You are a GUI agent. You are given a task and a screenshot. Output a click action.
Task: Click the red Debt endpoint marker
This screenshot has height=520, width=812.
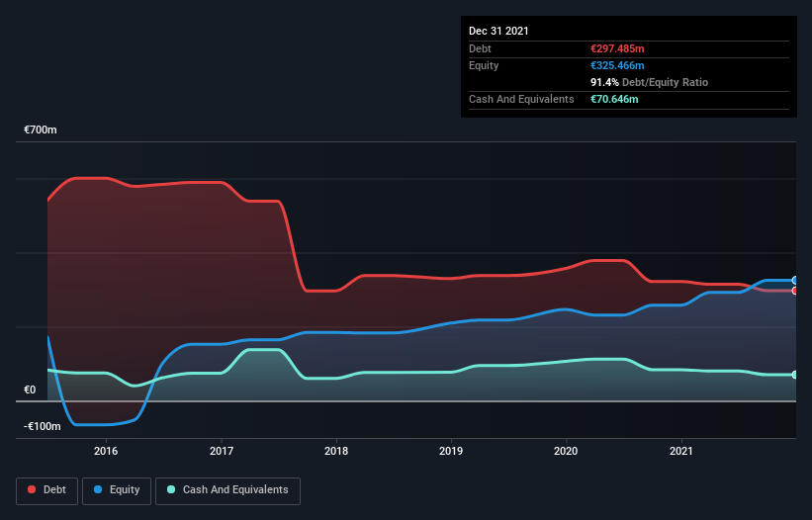795,291
